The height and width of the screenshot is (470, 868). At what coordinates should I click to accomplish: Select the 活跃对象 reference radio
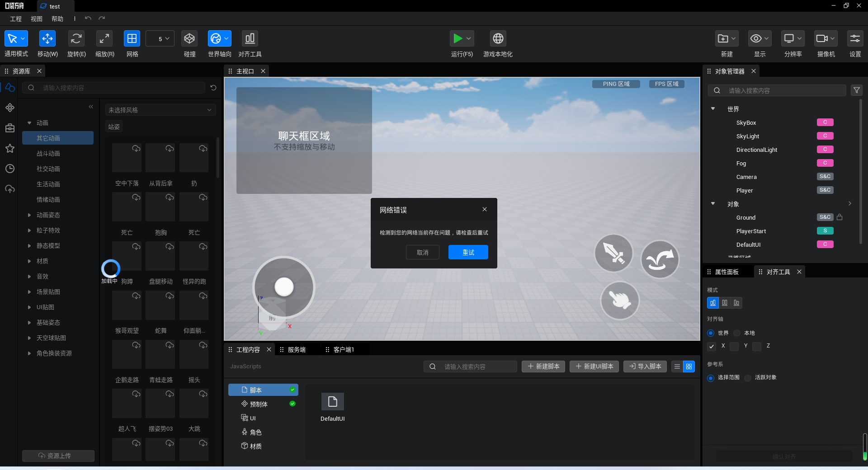point(748,378)
